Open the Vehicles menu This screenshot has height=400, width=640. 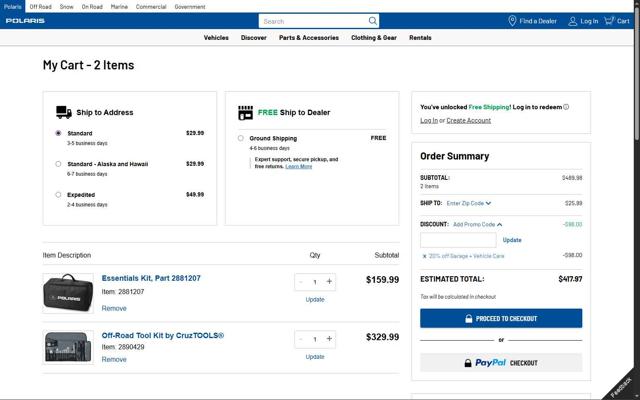pyautogui.click(x=216, y=37)
